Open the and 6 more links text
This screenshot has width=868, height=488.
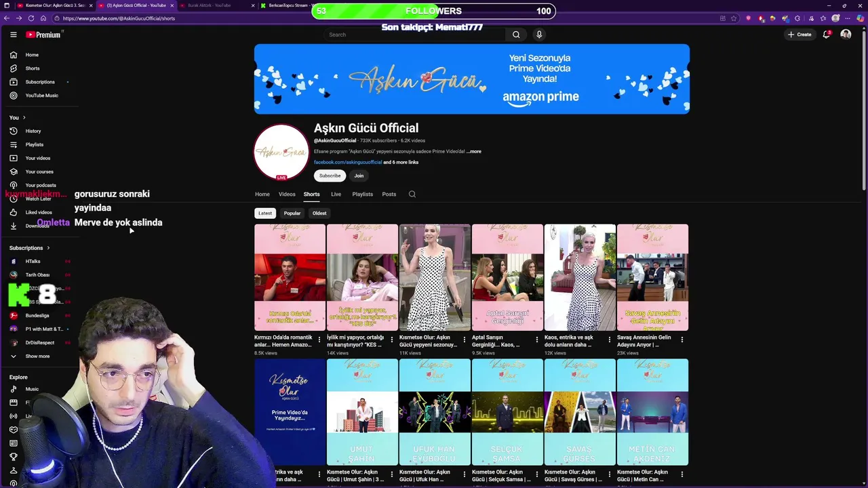[401, 163]
